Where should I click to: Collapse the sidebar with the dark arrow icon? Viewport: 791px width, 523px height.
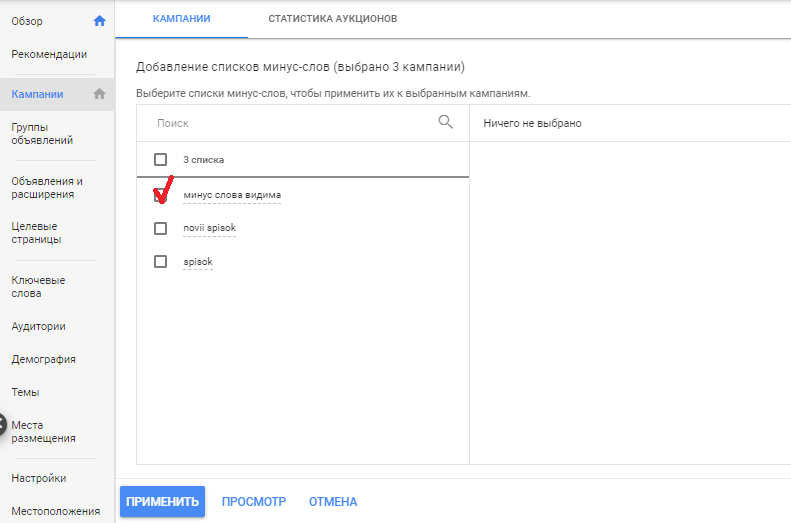3,424
